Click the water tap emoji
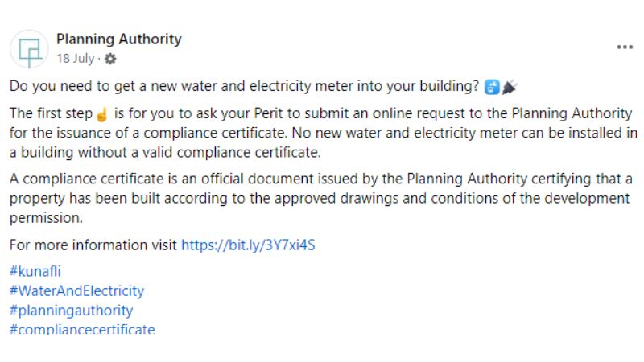The width and height of the screenshot is (644, 362). 493,87
